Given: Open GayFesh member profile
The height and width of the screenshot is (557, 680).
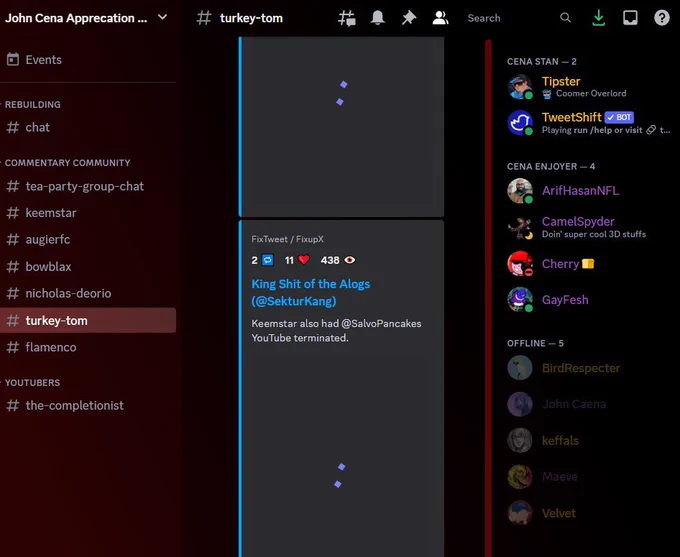Looking at the screenshot, I should click(590, 300).
